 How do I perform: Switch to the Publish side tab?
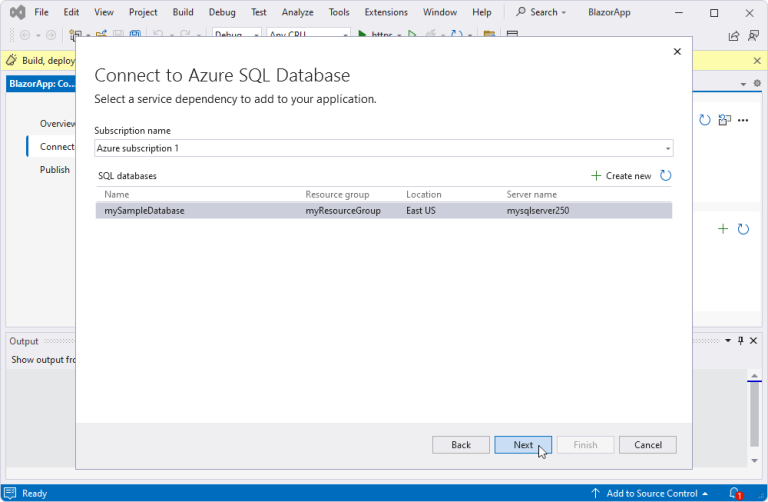coord(55,169)
